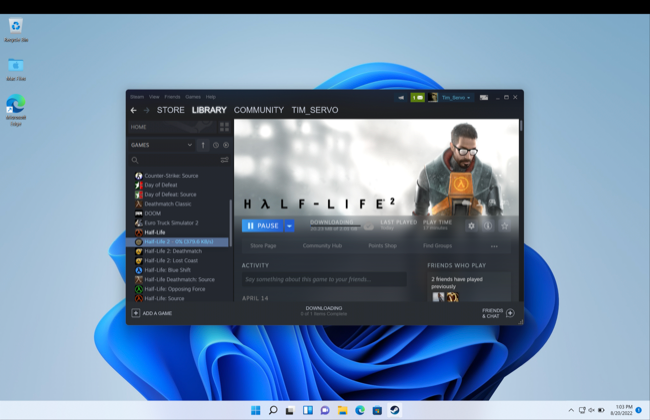Open the TIM_SERVO profile tab
Viewport: 650px width, 420px height.
tap(315, 110)
